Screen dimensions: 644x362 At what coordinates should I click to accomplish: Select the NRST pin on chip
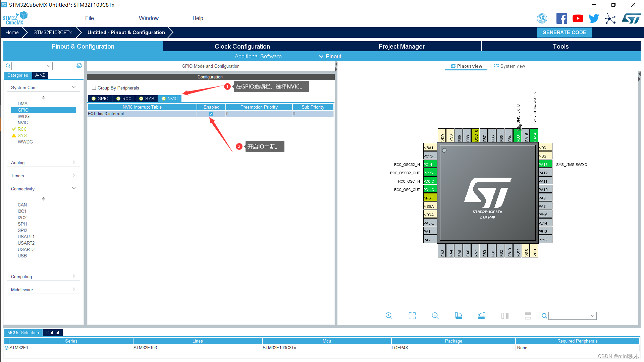(x=430, y=198)
